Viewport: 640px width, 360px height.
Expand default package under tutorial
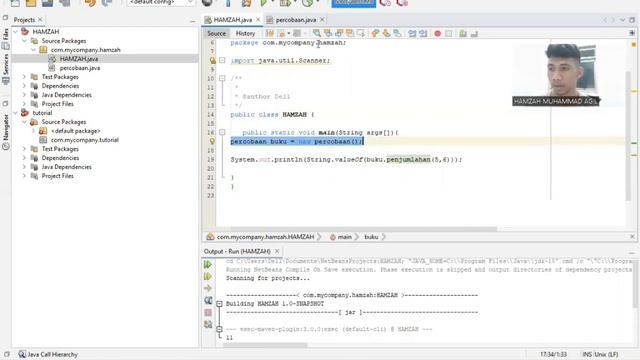(33, 131)
